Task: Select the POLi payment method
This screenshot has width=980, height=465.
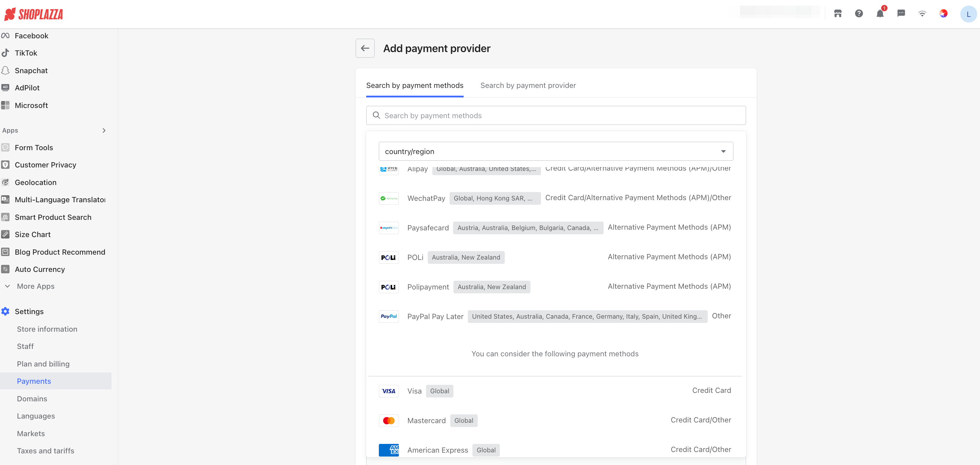Action: (x=555, y=257)
